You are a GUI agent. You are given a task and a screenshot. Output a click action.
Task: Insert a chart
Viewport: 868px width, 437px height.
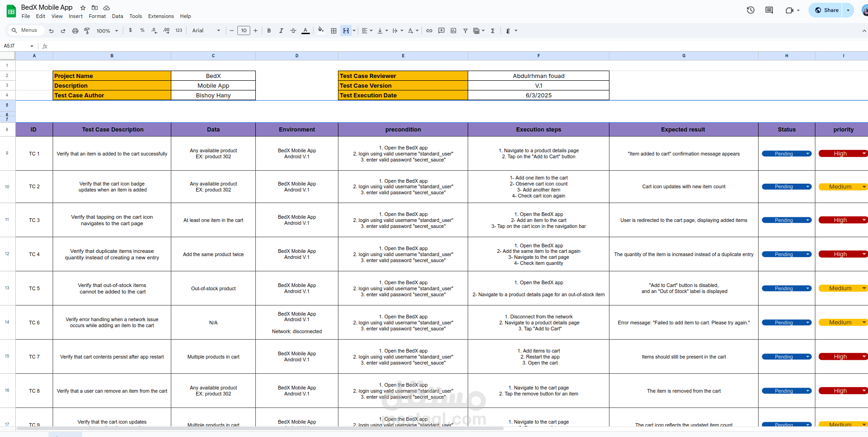pos(453,31)
